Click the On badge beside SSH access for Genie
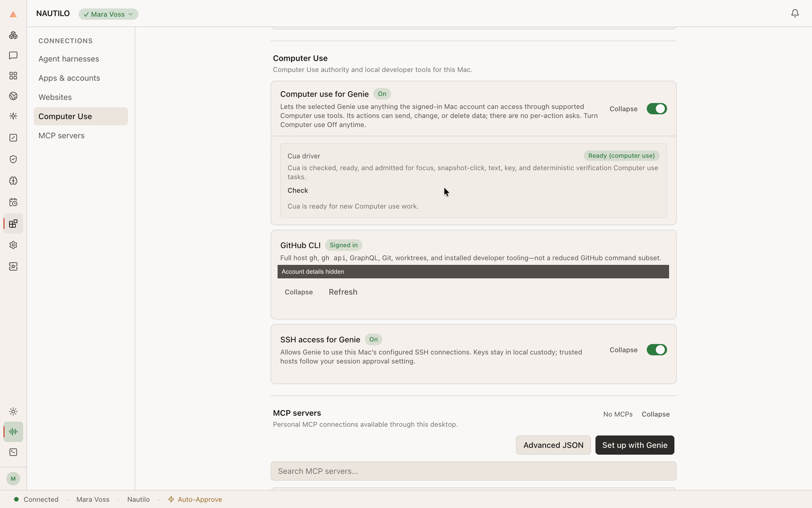 [x=373, y=340]
